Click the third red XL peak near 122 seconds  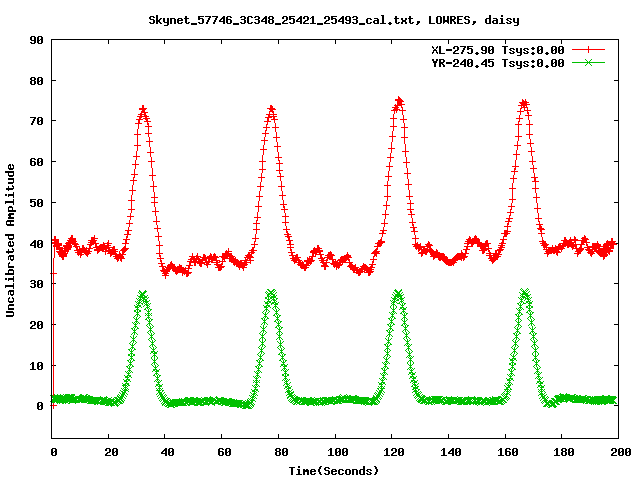pos(399,101)
